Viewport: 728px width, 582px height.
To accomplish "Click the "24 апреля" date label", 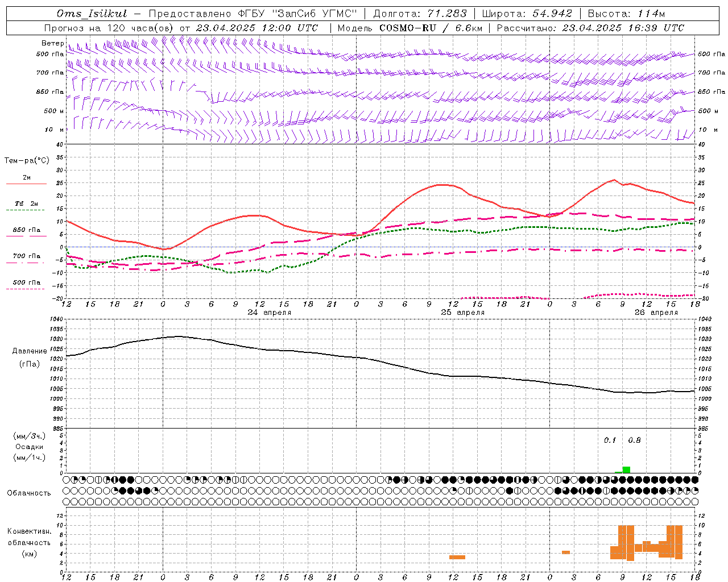I will coord(270,313).
